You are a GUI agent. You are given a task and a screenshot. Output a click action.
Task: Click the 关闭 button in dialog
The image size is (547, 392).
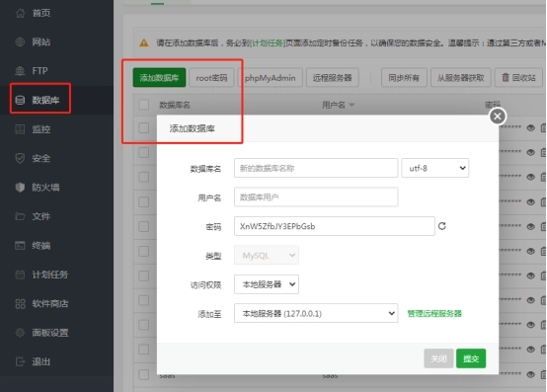pyautogui.click(x=438, y=358)
